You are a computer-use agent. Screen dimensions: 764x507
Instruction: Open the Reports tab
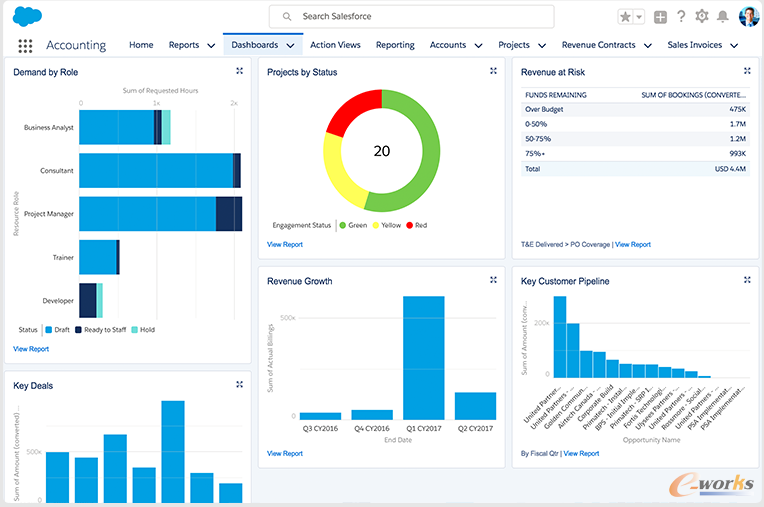(184, 45)
